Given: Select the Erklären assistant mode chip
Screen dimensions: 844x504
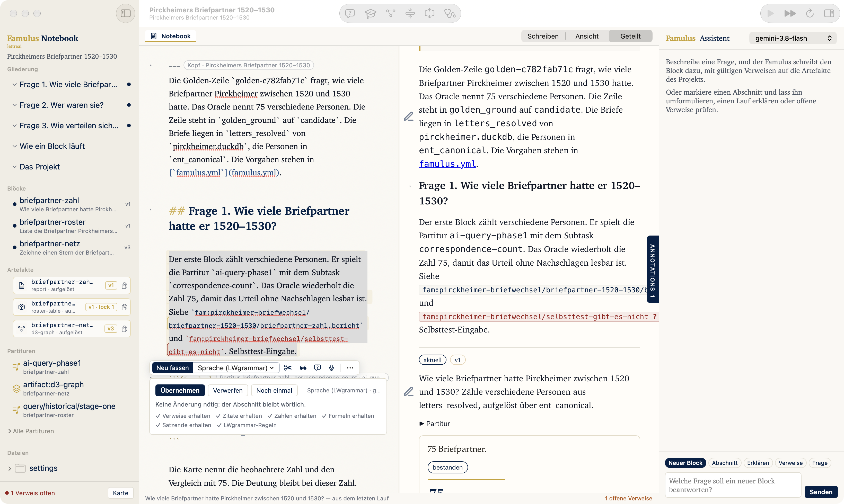Looking at the screenshot, I should (758, 463).
